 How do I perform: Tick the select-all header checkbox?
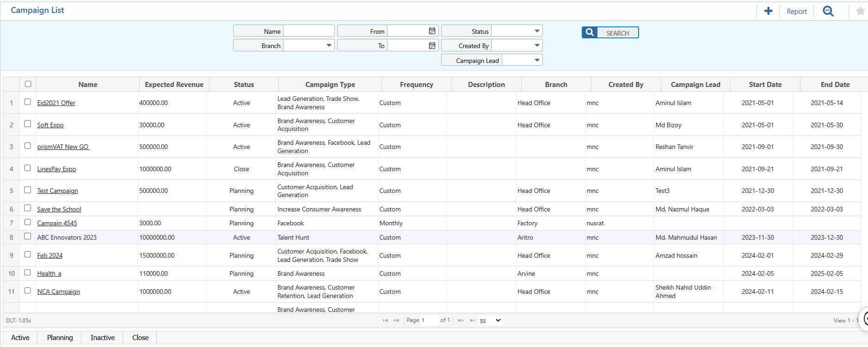[28, 84]
